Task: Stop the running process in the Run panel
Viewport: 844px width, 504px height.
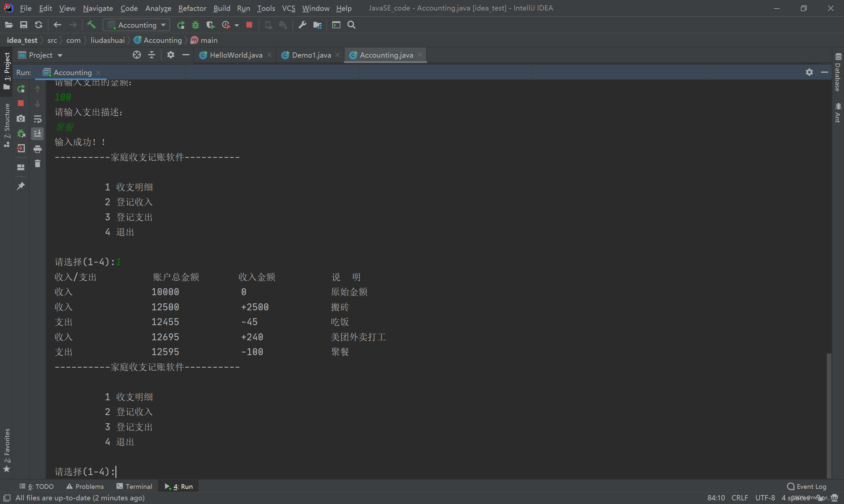Action: pyautogui.click(x=21, y=103)
